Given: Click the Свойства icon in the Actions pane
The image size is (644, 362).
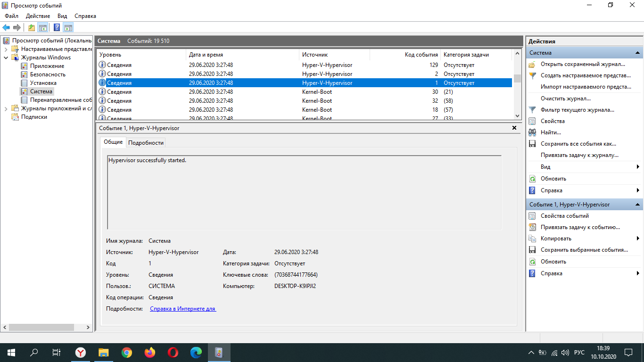Looking at the screenshot, I should click(532, 121).
